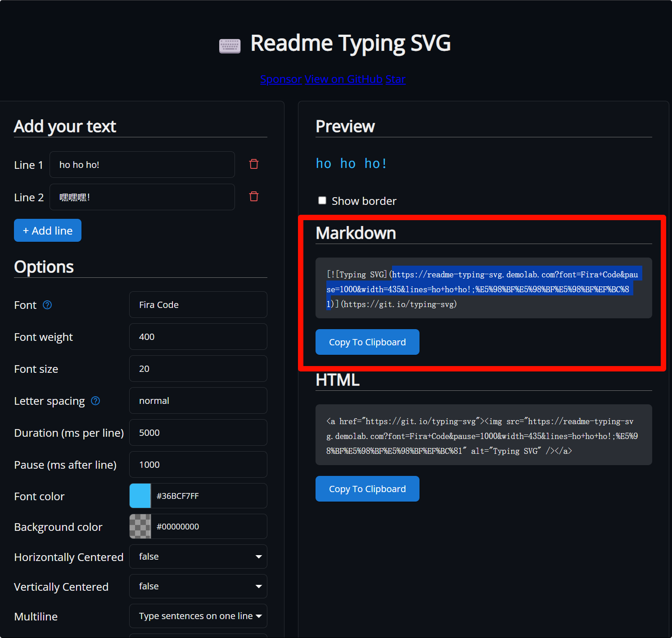Focus the Line 2 text field
The width and height of the screenshot is (672, 638).
[x=142, y=197]
